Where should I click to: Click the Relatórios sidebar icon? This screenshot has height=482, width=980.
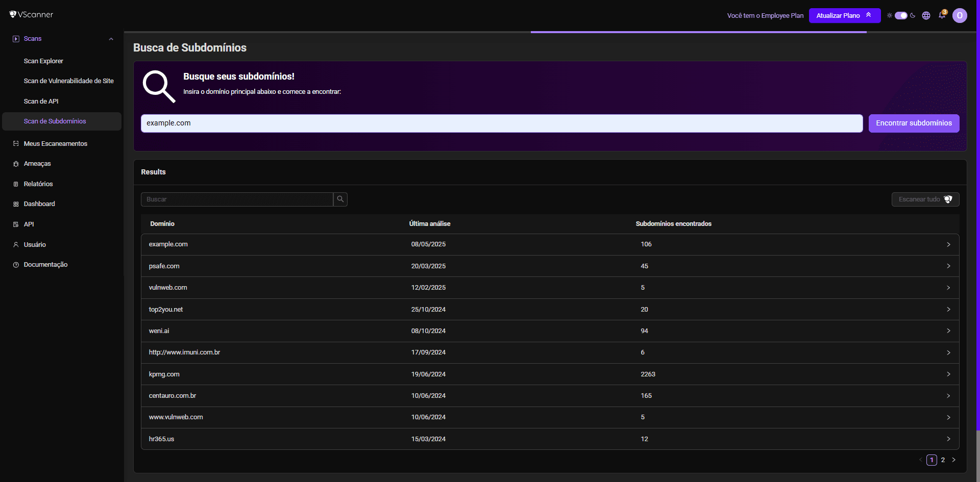(x=16, y=184)
